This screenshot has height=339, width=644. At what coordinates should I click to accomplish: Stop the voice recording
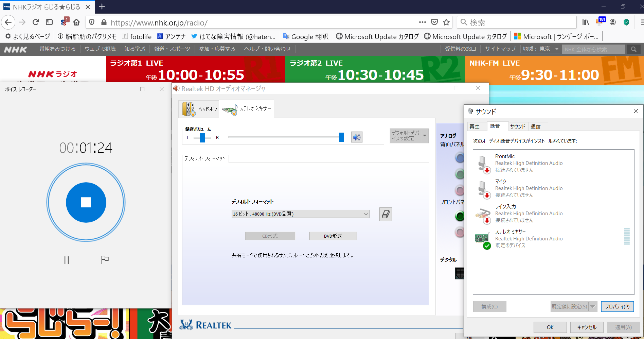tap(86, 202)
